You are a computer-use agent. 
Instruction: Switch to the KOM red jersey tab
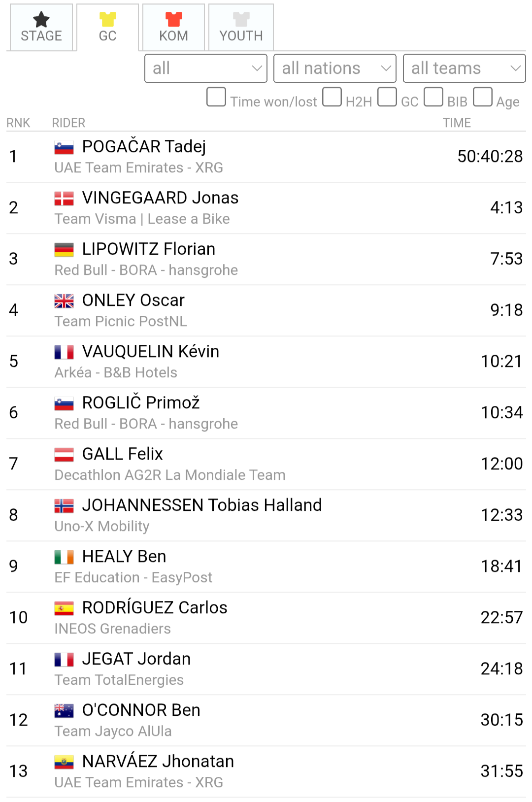(173, 28)
